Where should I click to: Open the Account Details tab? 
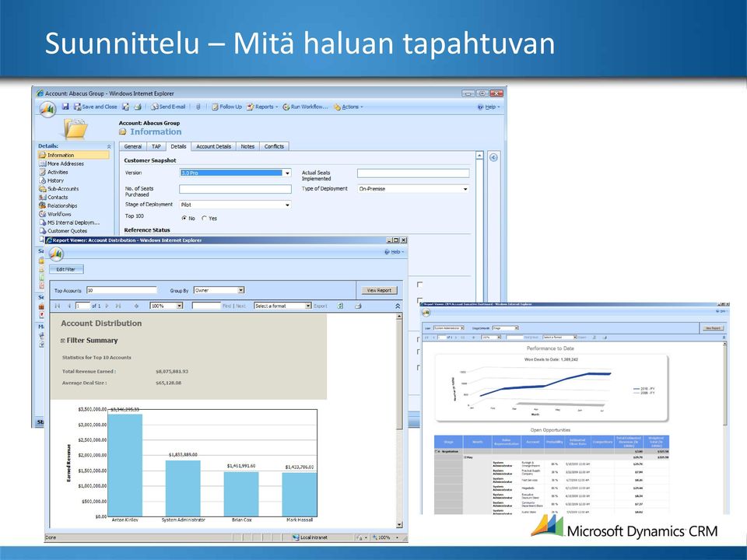click(x=213, y=146)
